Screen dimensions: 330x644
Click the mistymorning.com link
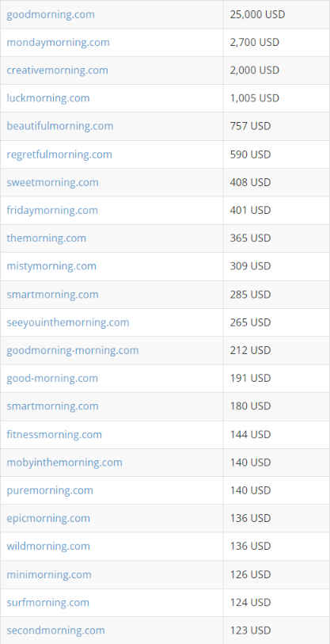pos(51,266)
